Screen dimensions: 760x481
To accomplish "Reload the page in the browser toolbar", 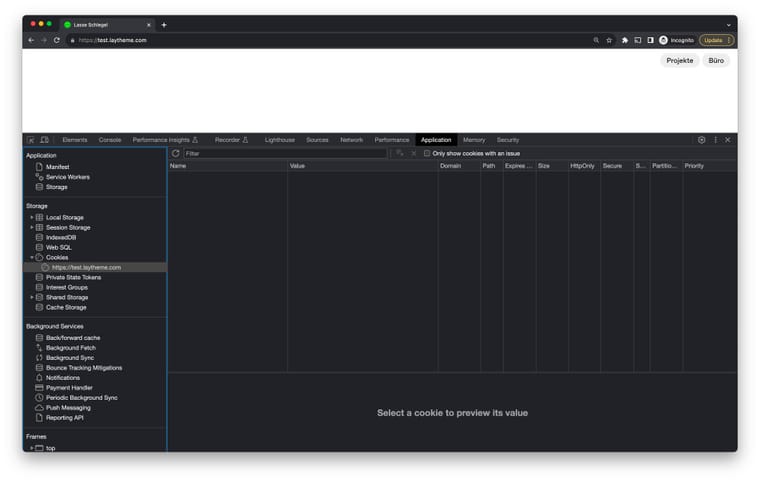I will pos(57,40).
